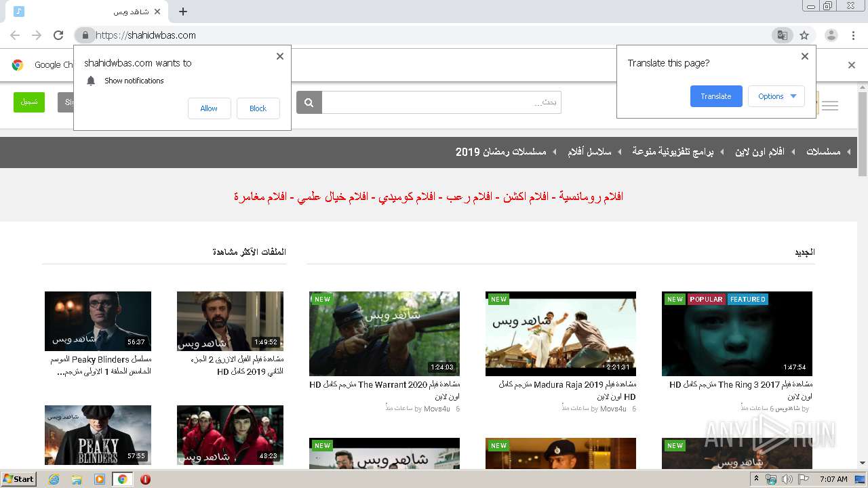
Task: Open the Windows Start menu
Action: (19, 479)
